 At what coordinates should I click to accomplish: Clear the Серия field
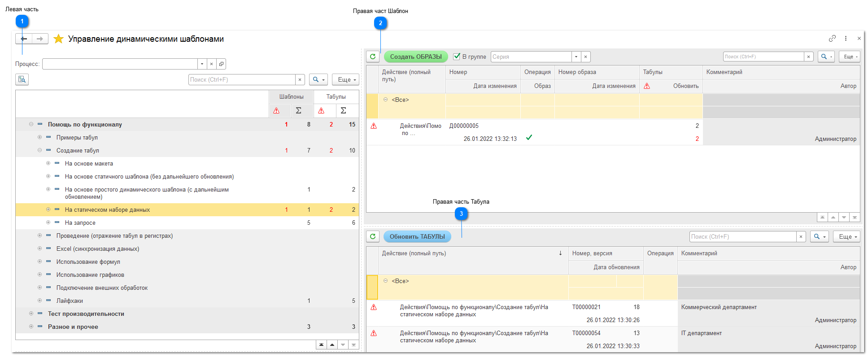pyautogui.click(x=585, y=57)
